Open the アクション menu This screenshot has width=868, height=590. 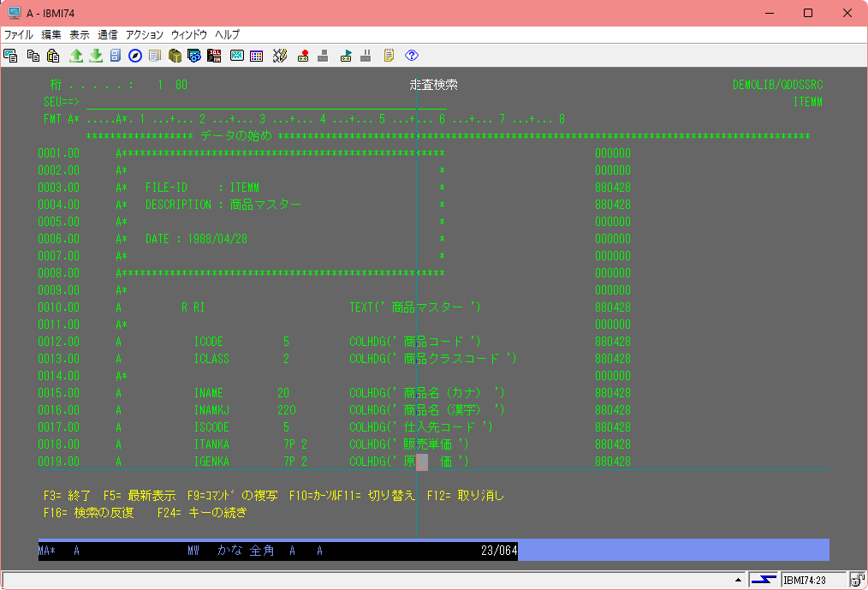144,34
